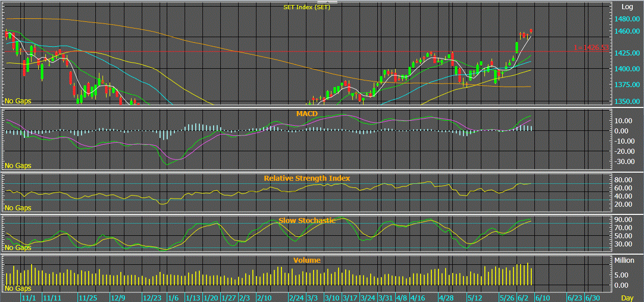The height and width of the screenshot is (302, 644).
Task: Click No Gaps in the Volume panel
Action: (x=18, y=289)
